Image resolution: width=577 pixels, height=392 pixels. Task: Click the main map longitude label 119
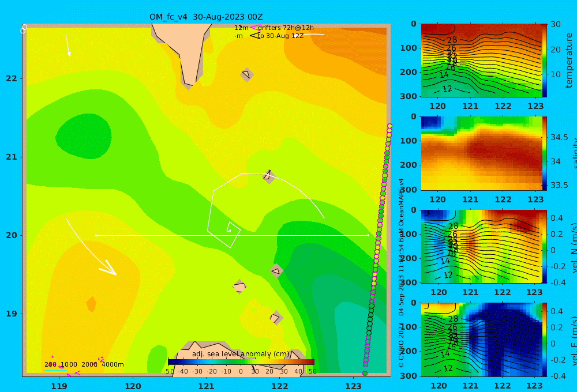pyautogui.click(x=59, y=386)
